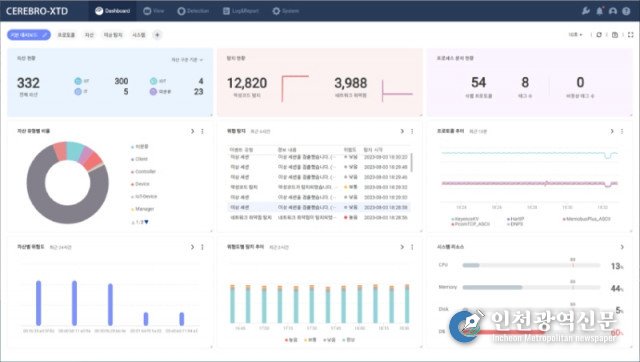Expand 위험도별 탐지 추이 widget via chevron
Image resolution: width=640 pixels, height=362 pixels.
point(402,247)
